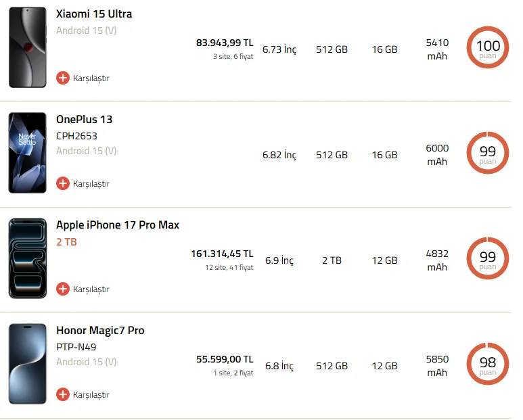Click the Xiaomi 15 Ultra phone image
523x420 pixels.
click(x=28, y=47)
